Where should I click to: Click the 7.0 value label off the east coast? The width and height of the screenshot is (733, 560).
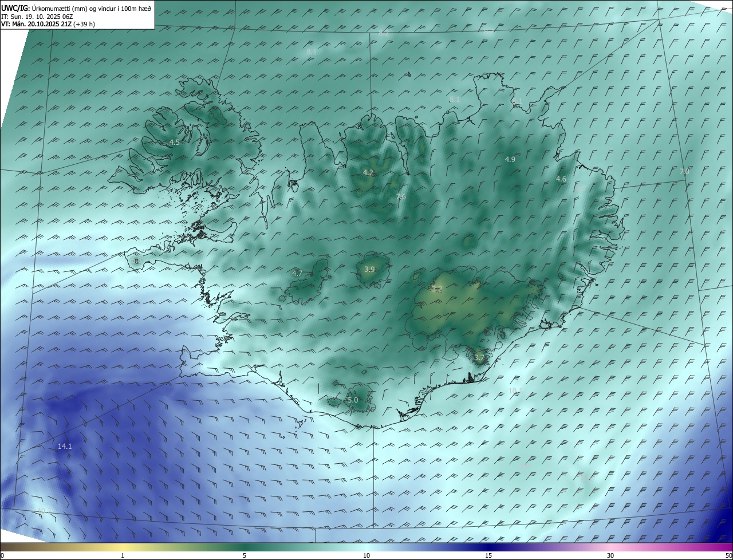tap(684, 171)
